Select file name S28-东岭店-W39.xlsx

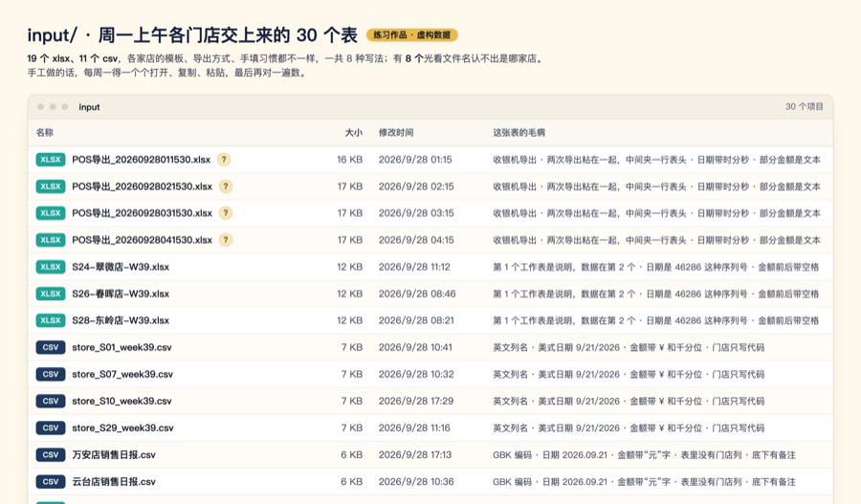click(121, 320)
